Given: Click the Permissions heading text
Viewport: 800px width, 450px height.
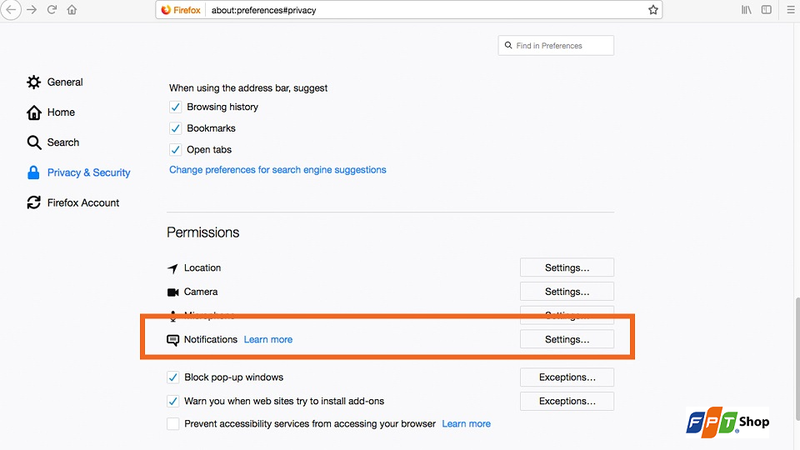Looking at the screenshot, I should [x=203, y=233].
